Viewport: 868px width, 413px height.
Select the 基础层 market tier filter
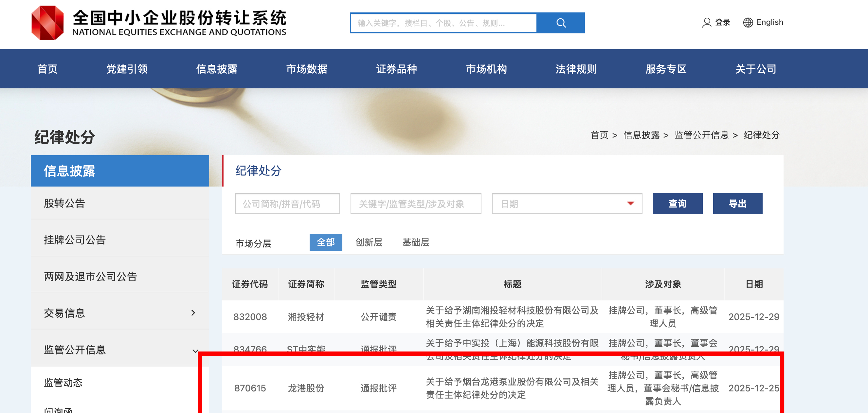pos(415,242)
